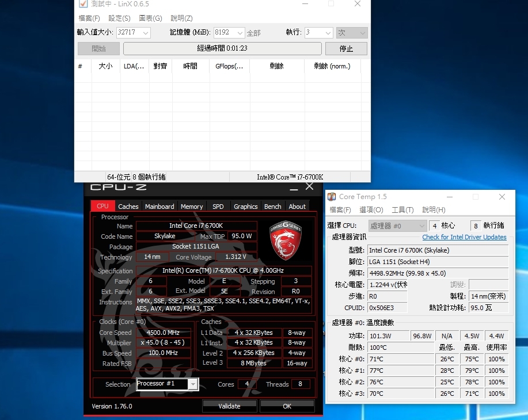
Task: Close the Core Temp window
Action: (x=502, y=197)
